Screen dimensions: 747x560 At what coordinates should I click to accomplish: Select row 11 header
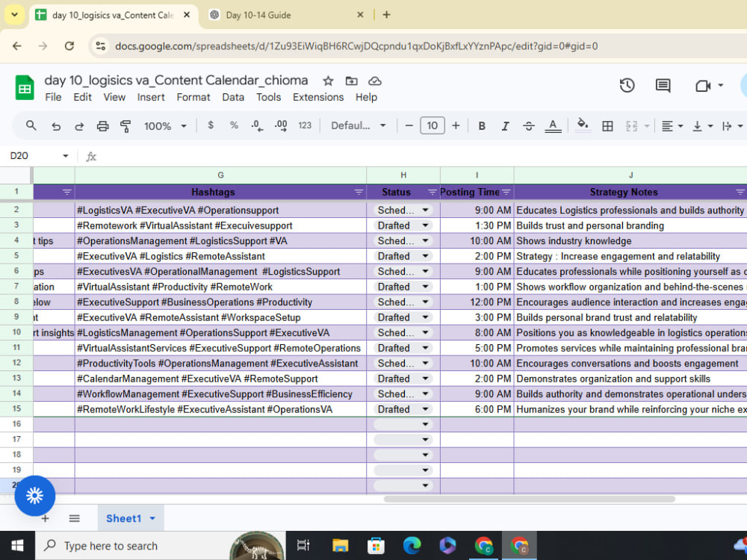(x=16, y=348)
